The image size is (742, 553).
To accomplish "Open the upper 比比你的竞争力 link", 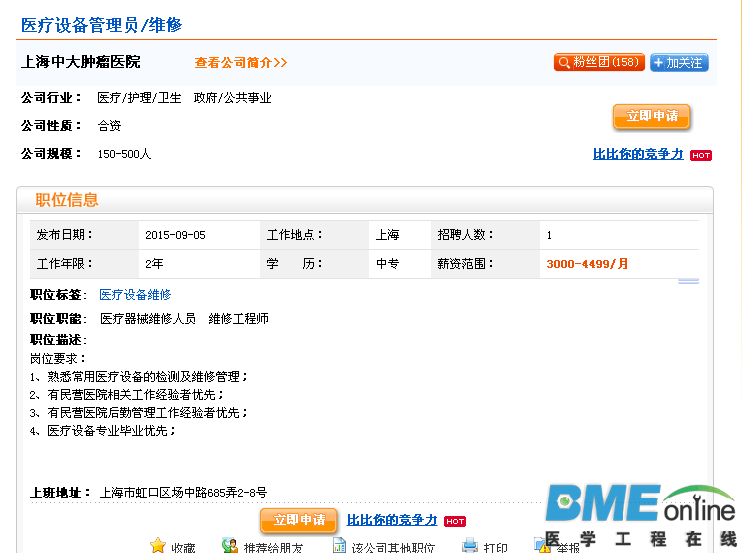I will point(638,154).
